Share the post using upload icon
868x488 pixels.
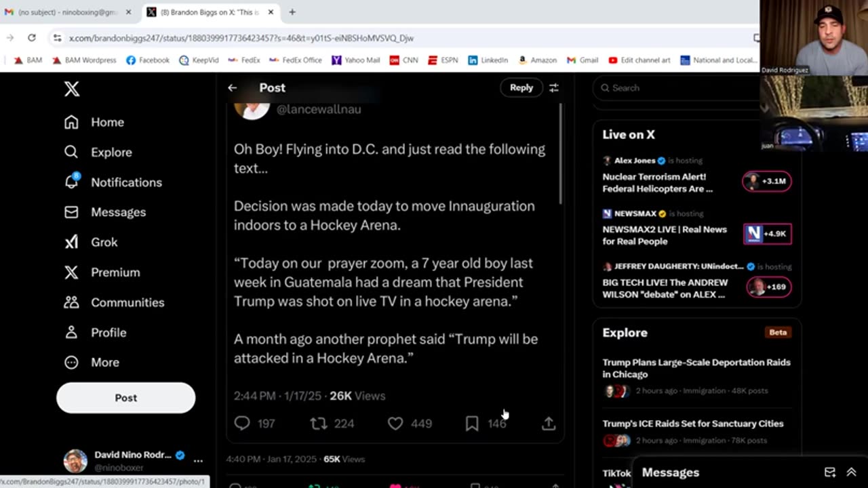point(549,424)
